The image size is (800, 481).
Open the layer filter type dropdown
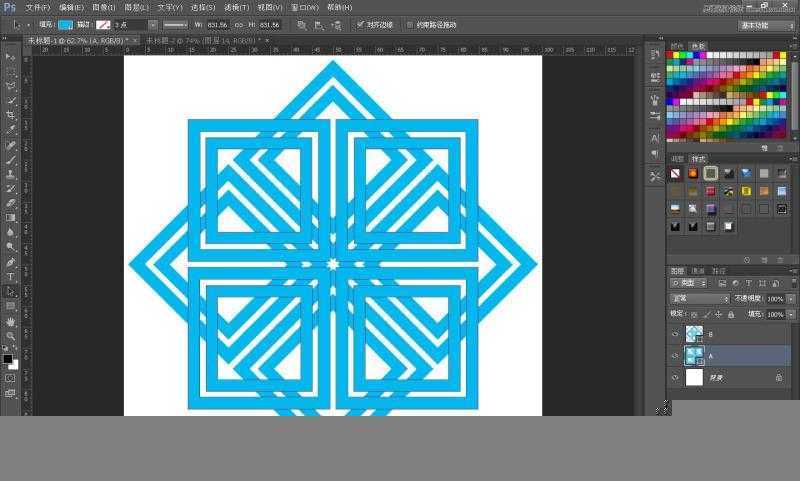[x=689, y=283]
